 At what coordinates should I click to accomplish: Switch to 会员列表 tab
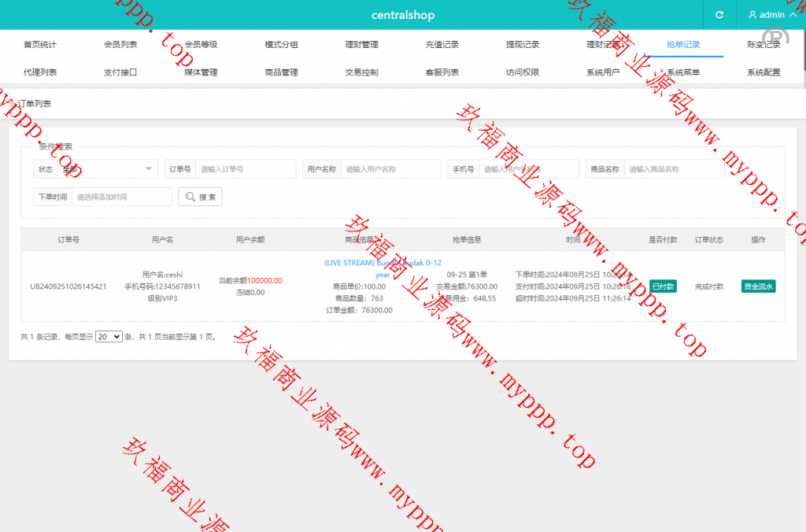tap(120, 45)
